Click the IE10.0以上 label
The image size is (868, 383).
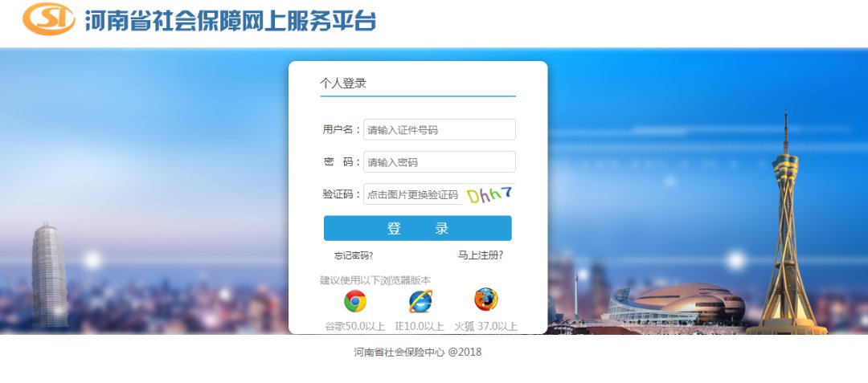[x=420, y=326]
